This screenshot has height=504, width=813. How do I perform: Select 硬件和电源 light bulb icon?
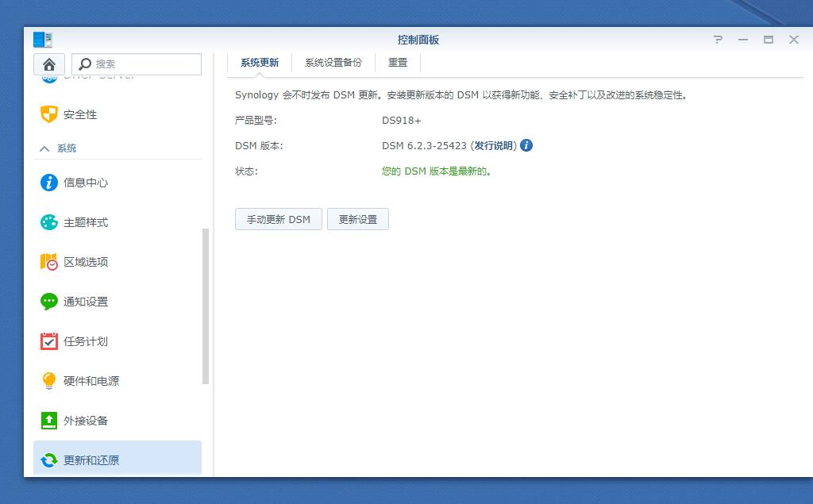49,381
